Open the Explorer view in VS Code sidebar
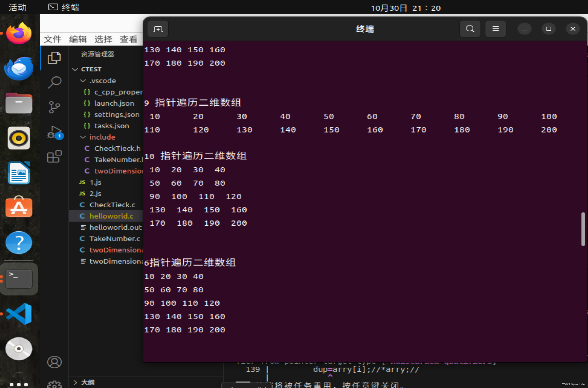This screenshot has width=588, height=388. (54, 58)
